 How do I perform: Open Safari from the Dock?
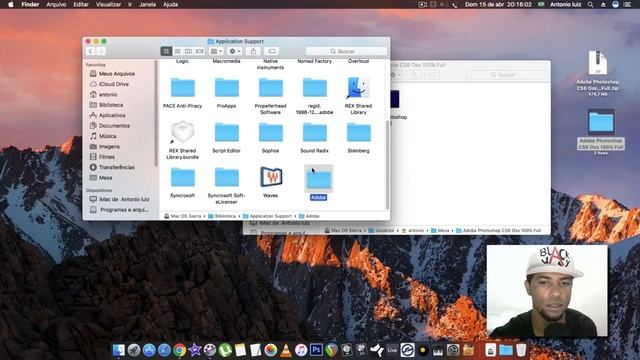pos(164,350)
